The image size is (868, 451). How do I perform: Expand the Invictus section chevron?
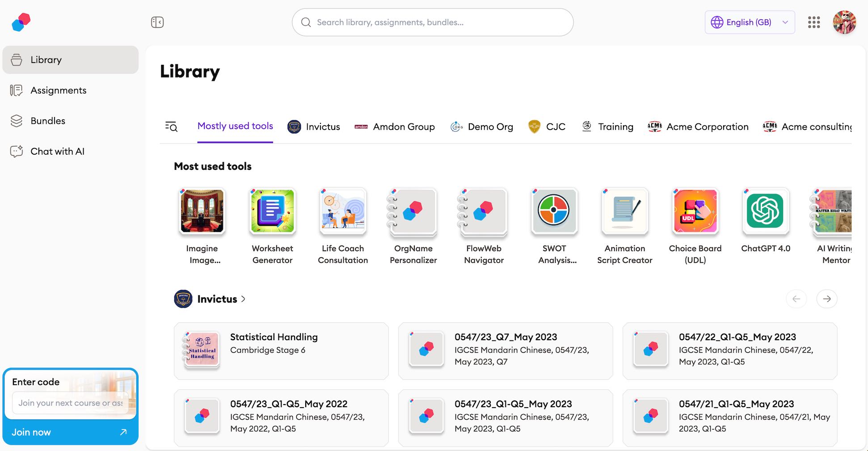tap(243, 299)
